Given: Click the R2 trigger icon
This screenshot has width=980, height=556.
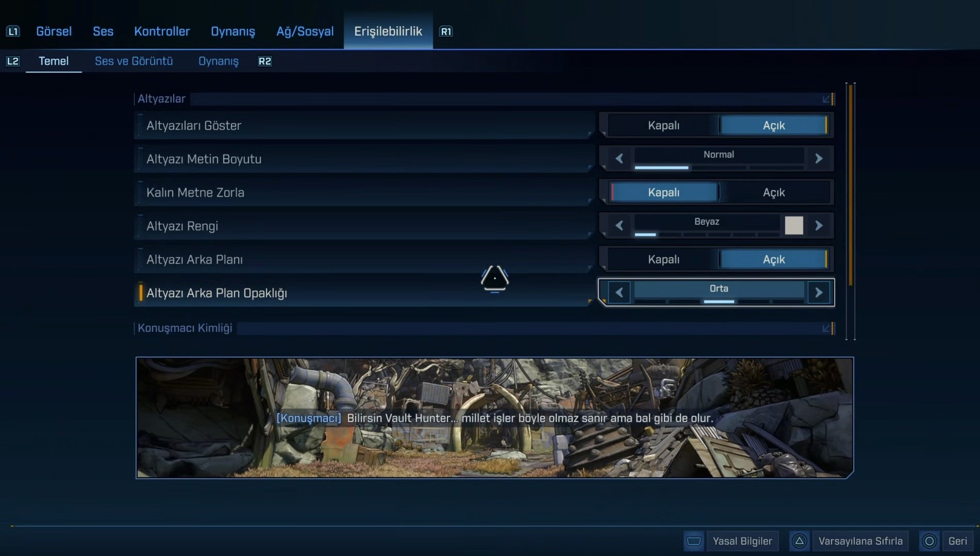Looking at the screenshot, I should (x=264, y=61).
